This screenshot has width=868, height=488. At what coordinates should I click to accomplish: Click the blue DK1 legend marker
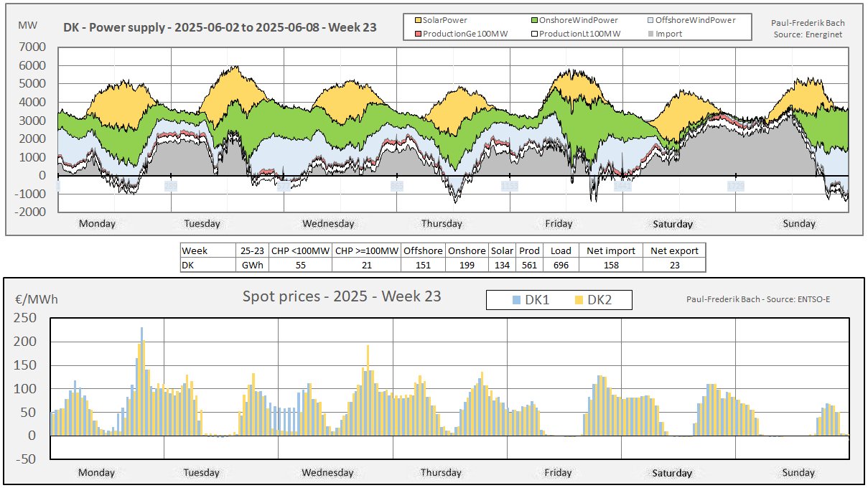515,300
